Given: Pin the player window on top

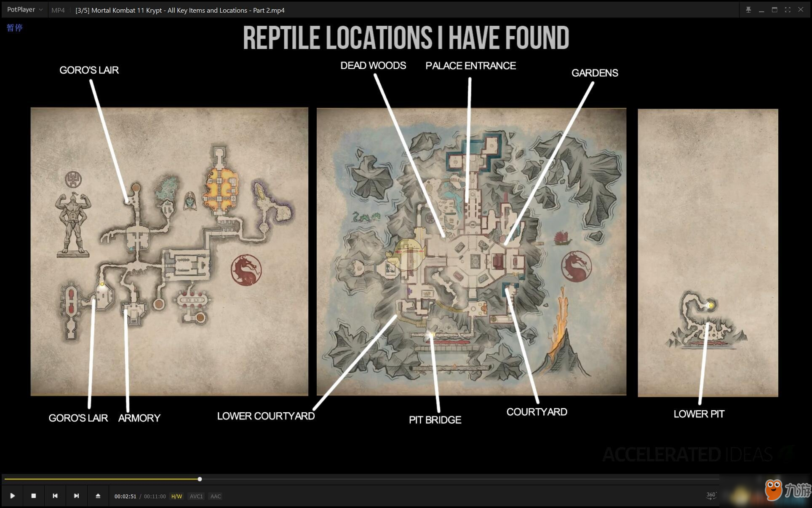Looking at the screenshot, I should (748, 10).
